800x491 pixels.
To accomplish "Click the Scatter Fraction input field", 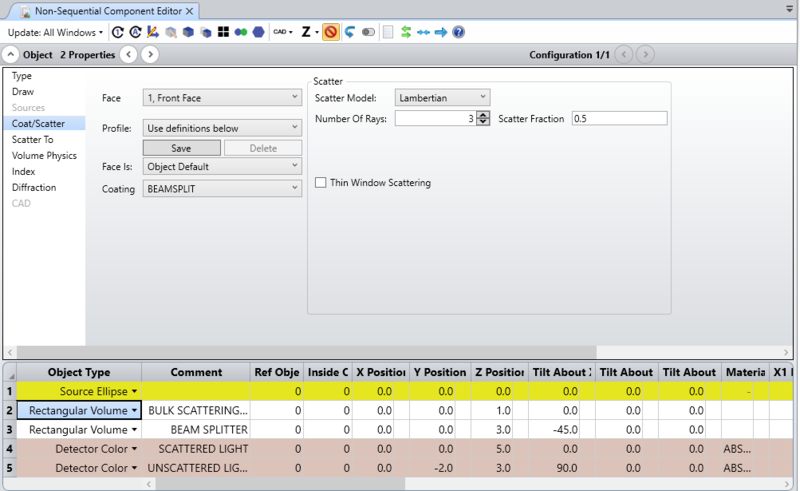I will coord(618,118).
